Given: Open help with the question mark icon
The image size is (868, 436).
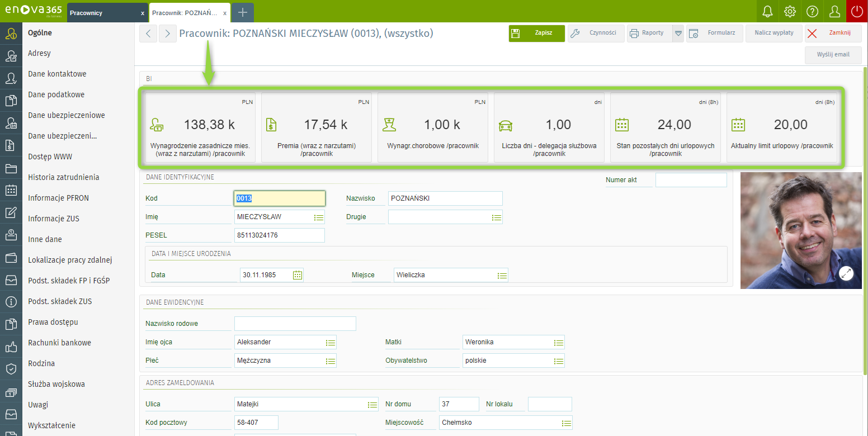Looking at the screenshot, I should (812, 11).
